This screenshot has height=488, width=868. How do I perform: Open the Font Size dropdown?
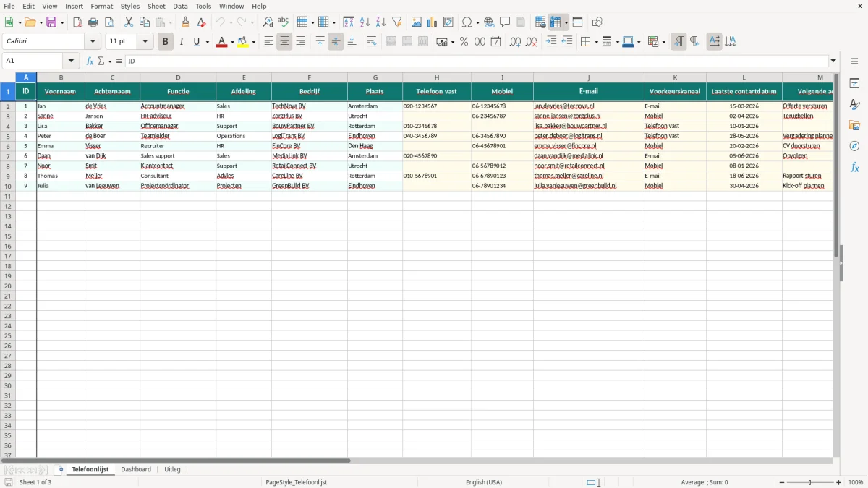click(145, 42)
